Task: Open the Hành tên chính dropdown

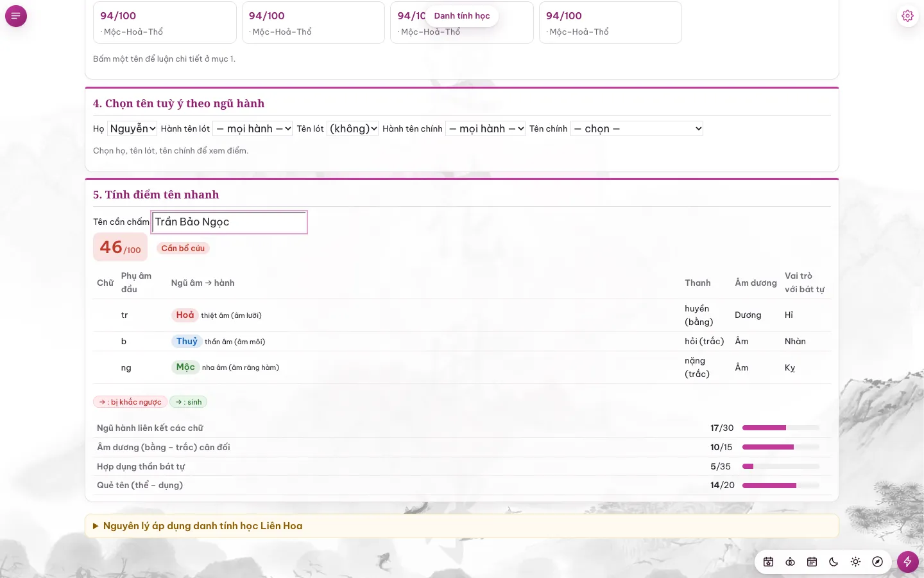Action: 486,128
